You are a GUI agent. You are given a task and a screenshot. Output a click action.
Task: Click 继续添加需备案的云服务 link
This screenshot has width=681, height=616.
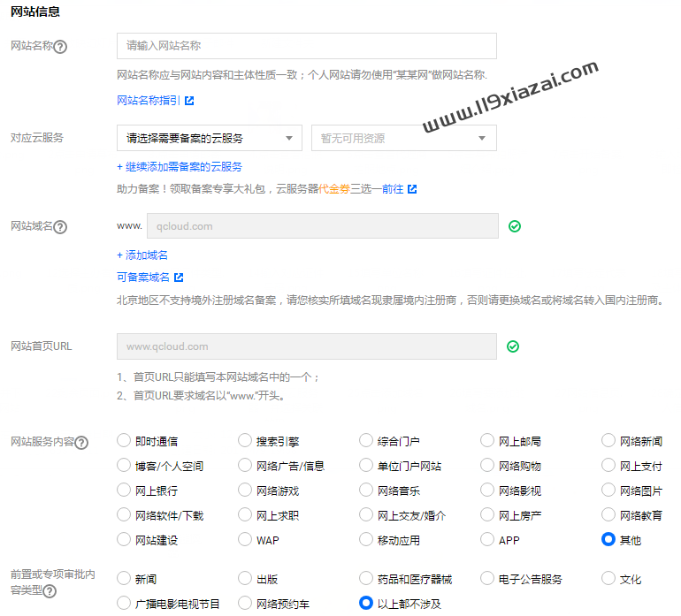(180, 167)
